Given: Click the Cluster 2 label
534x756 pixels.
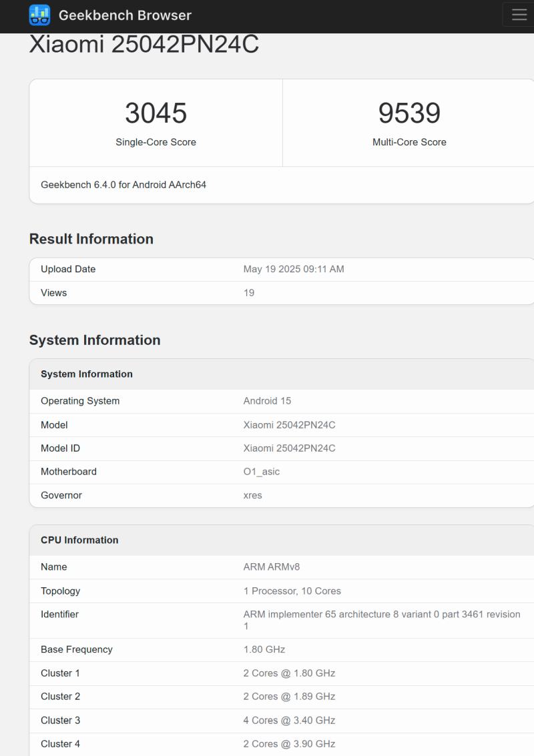Looking at the screenshot, I should click(60, 696).
